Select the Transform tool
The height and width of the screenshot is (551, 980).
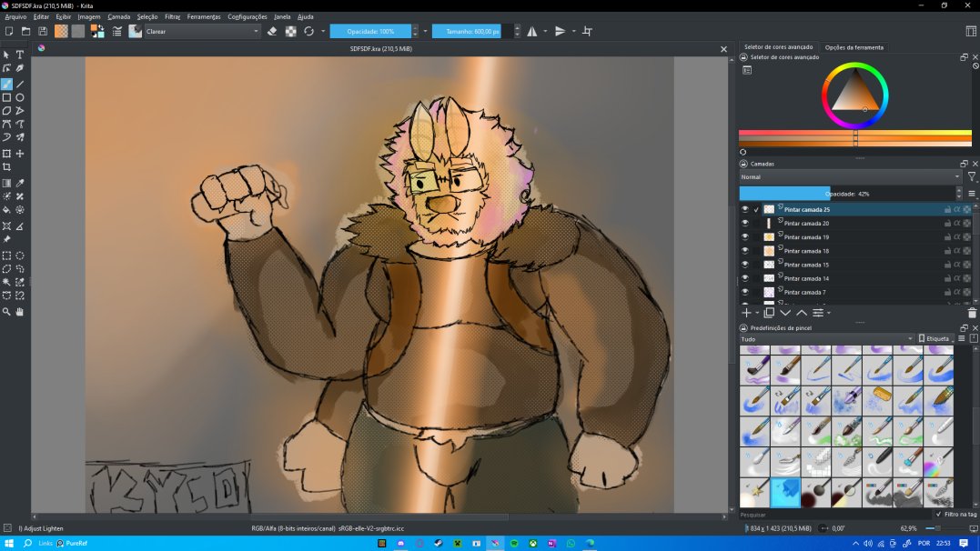tap(6, 153)
